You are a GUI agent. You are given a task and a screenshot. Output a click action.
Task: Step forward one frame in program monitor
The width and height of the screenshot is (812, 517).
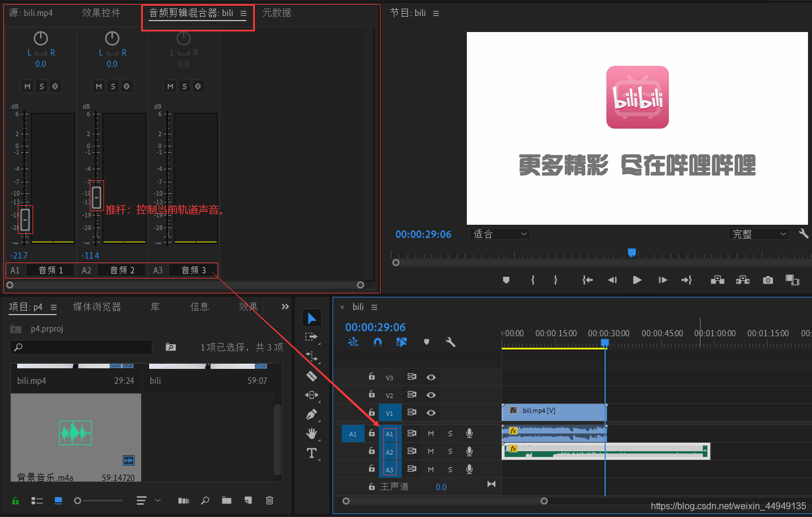tap(663, 280)
